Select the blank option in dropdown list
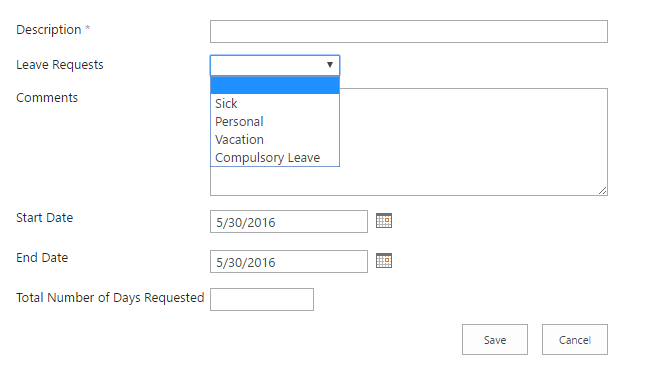Screen dimensions: 668x369 (x=275, y=85)
